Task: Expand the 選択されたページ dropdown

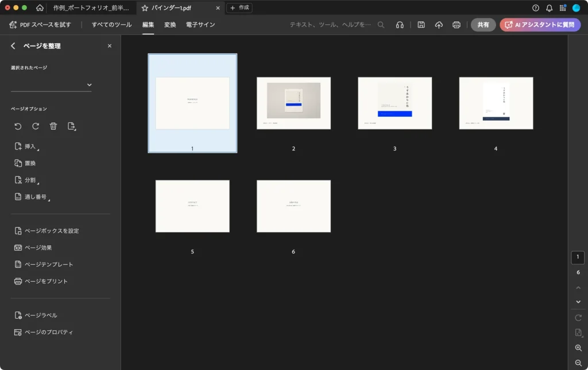Action: click(51, 85)
